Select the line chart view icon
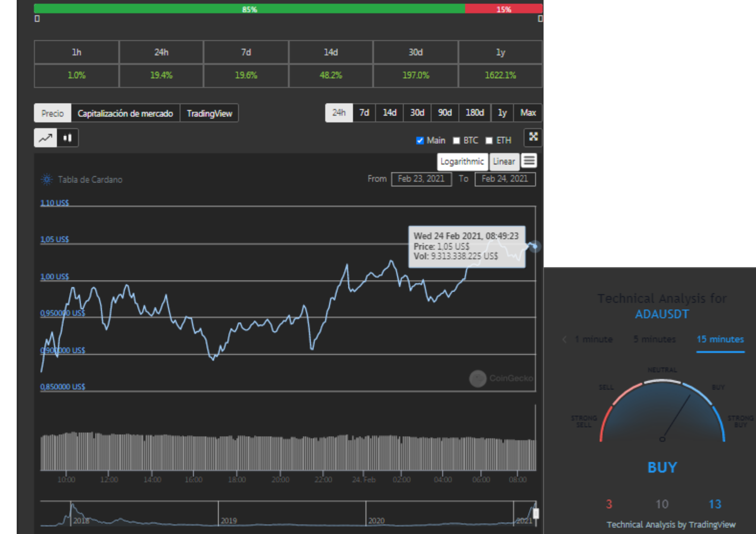756x534 pixels. point(45,138)
